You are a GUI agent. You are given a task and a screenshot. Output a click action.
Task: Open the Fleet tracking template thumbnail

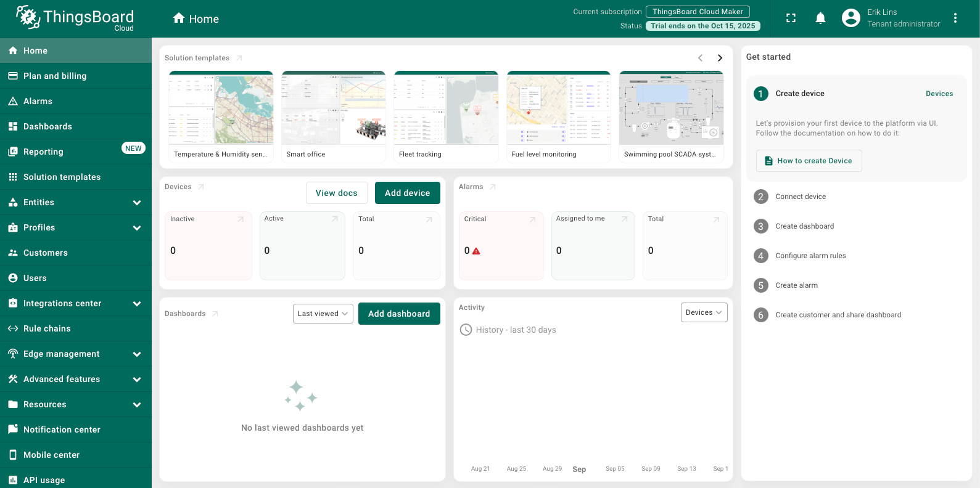(x=446, y=108)
